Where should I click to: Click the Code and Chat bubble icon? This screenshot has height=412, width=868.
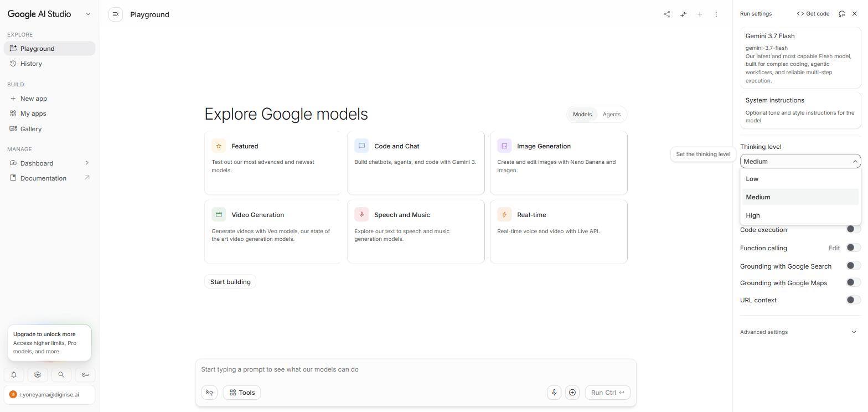pos(361,146)
